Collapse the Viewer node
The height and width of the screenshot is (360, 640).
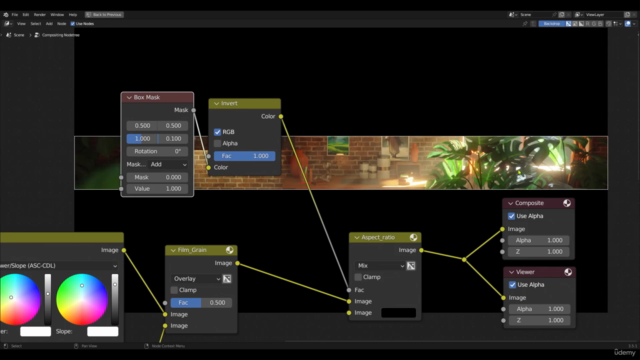pos(511,272)
